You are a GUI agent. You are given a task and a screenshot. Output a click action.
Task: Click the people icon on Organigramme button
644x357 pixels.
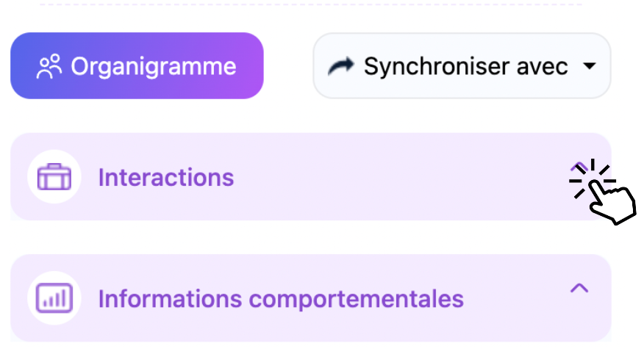coord(49,66)
